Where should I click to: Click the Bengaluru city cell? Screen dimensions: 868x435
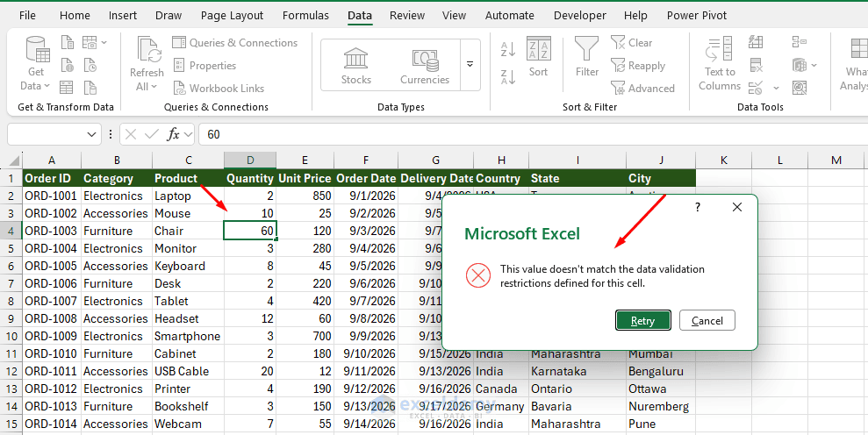[661, 371]
